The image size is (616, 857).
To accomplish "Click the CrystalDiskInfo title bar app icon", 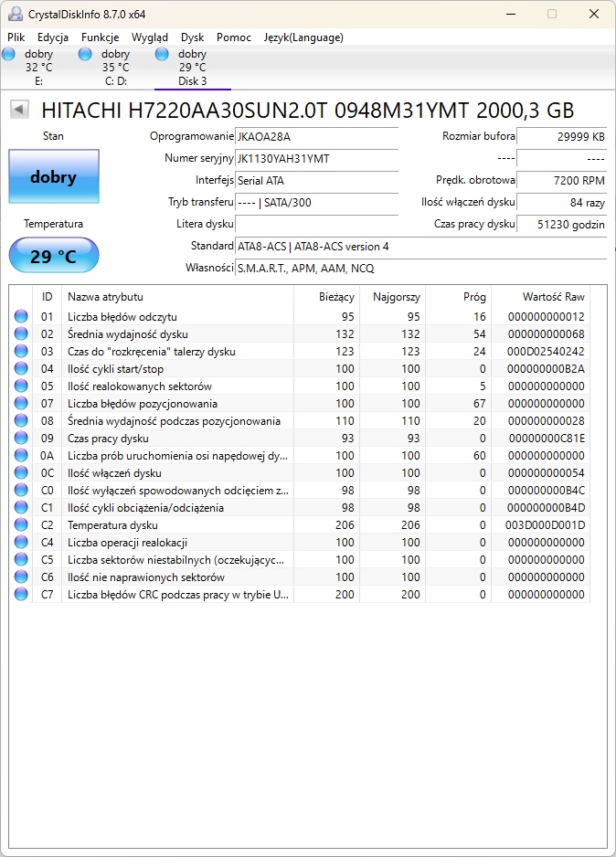I will (x=16, y=15).
